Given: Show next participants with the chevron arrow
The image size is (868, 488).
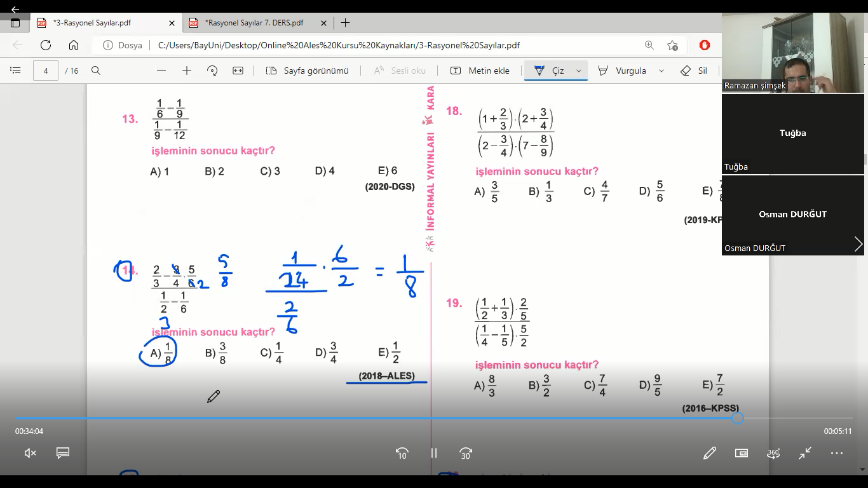Looking at the screenshot, I should click(858, 244).
